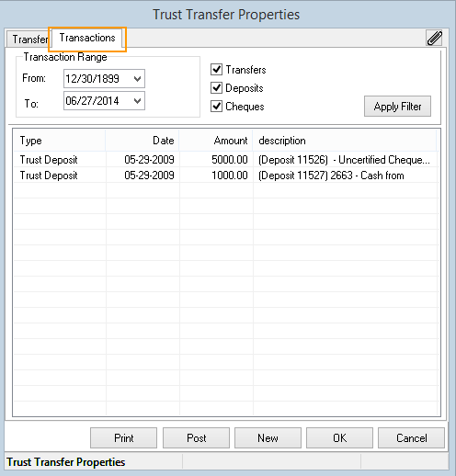The height and width of the screenshot is (476, 456).
Task: Click the description column header
Action: [345, 141]
